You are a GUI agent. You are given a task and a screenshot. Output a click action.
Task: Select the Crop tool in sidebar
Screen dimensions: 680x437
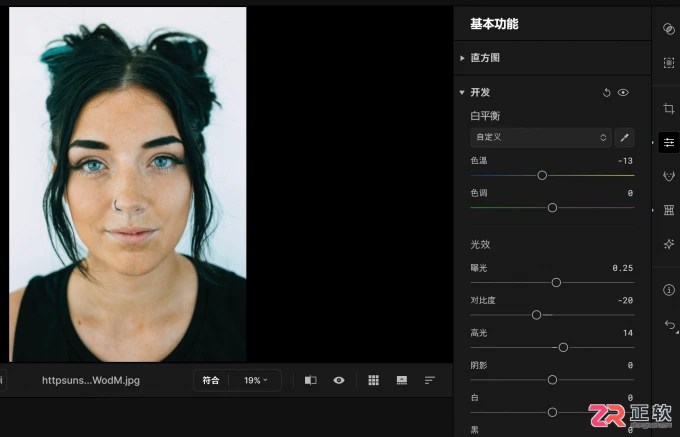coord(669,108)
